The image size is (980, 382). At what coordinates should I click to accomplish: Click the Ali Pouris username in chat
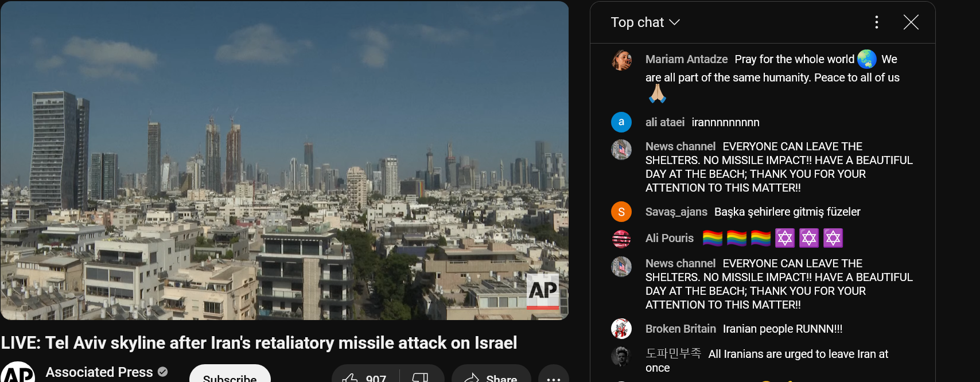pos(670,238)
